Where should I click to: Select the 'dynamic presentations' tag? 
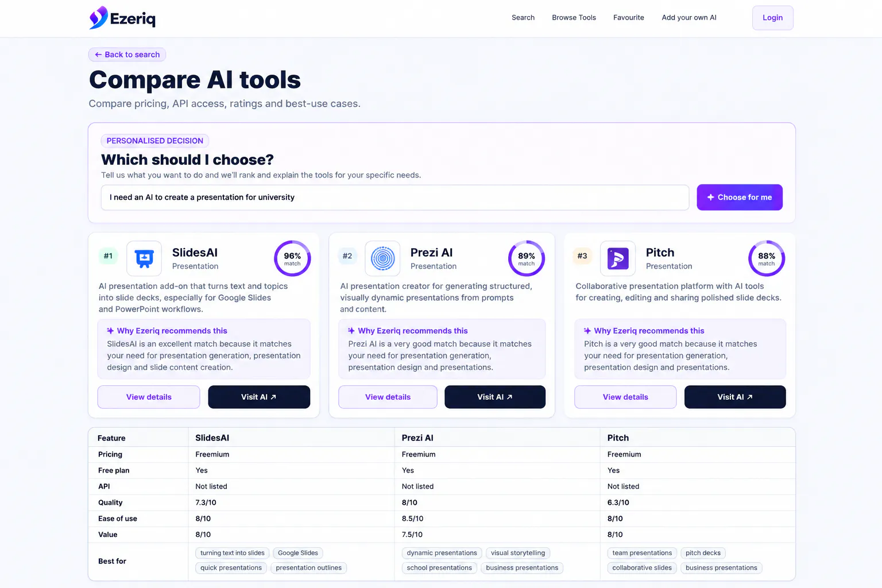pyautogui.click(x=442, y=553)
